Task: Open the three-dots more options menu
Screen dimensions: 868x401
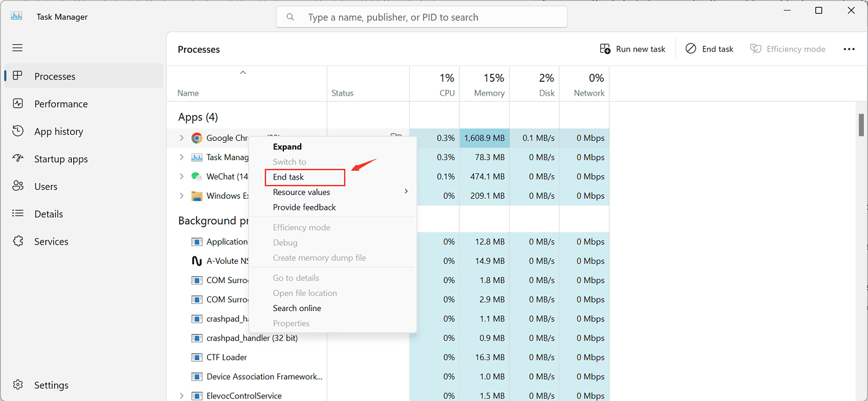Action: [849, 49]
